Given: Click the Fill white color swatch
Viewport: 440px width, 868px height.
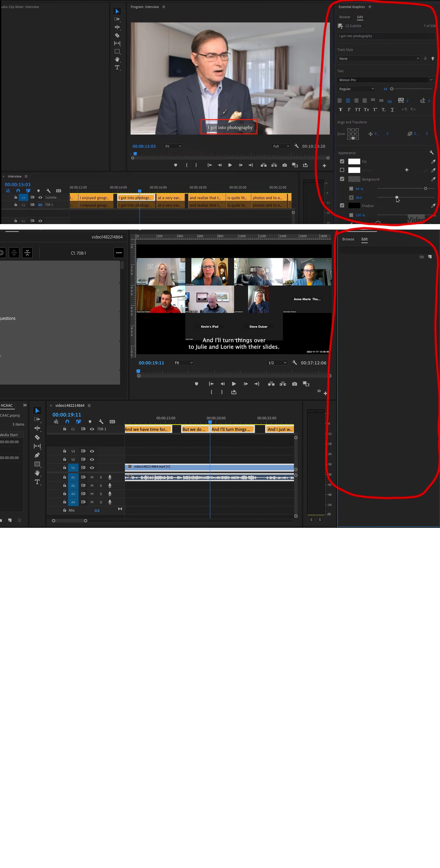Looking at the screenshot, I should 354,161.
